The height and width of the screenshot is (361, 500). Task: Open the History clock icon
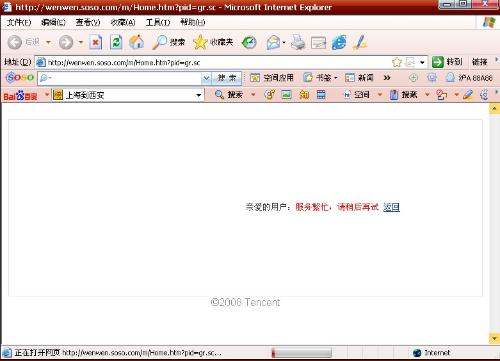pyautogui.click(x=249, y=42)
